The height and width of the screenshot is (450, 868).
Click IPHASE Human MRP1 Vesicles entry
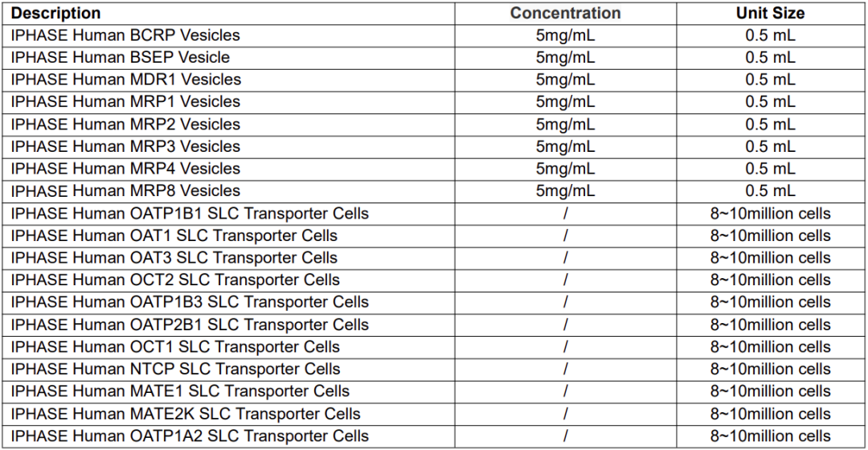125,102
